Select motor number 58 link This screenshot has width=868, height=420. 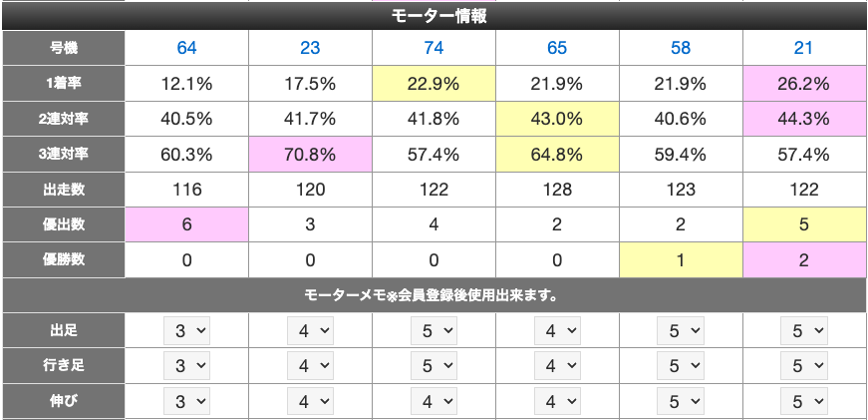click(682, 48)
